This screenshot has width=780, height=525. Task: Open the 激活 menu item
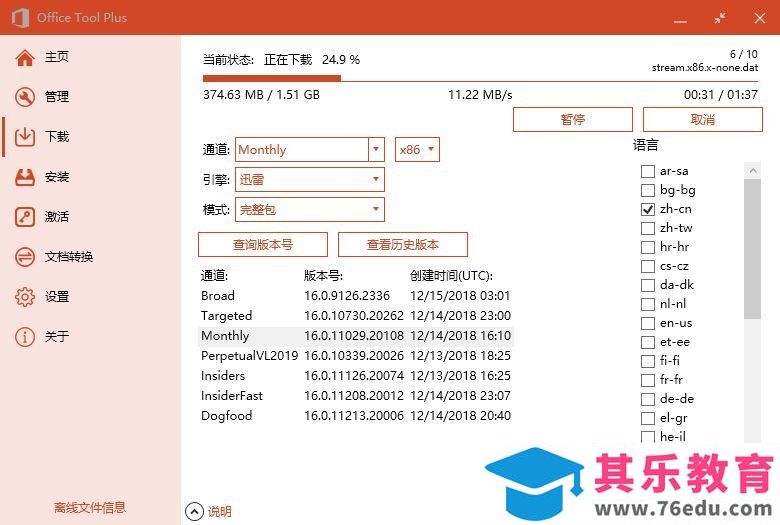[56, 216]
